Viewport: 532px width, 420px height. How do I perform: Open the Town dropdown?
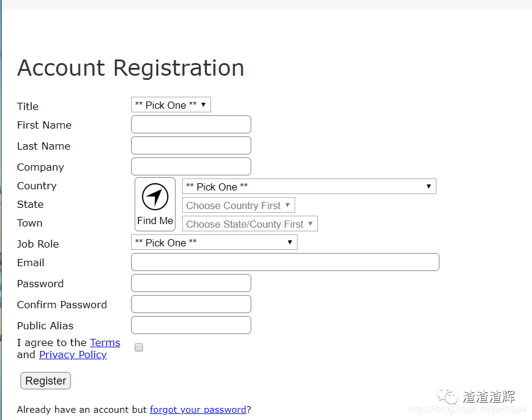coord(249,224)
